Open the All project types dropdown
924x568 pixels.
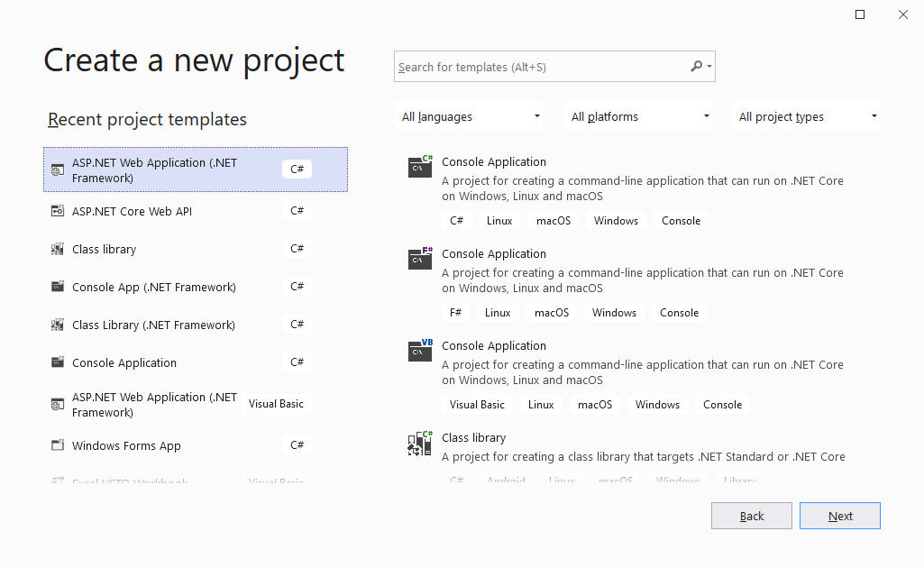tap(806, 116)
